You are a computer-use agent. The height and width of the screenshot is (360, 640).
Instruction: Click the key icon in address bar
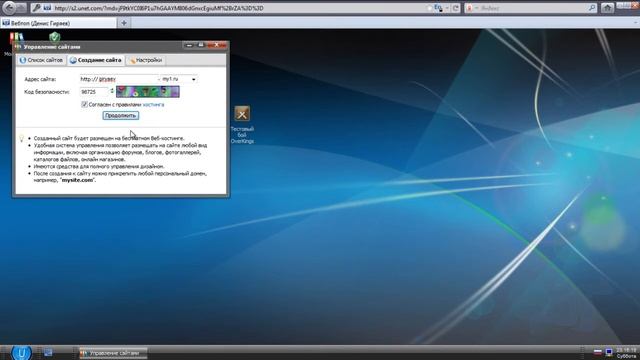(x=36, y=8)
